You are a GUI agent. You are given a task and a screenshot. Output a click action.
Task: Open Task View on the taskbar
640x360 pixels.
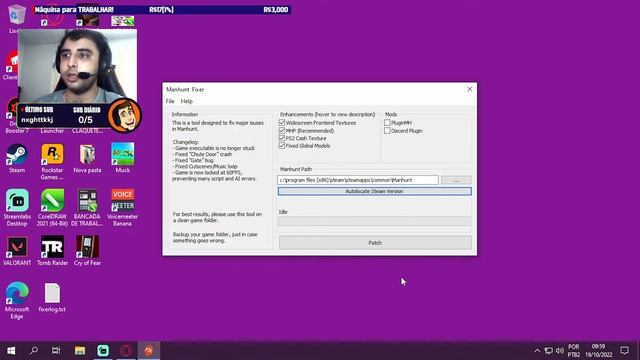point(56,351)
